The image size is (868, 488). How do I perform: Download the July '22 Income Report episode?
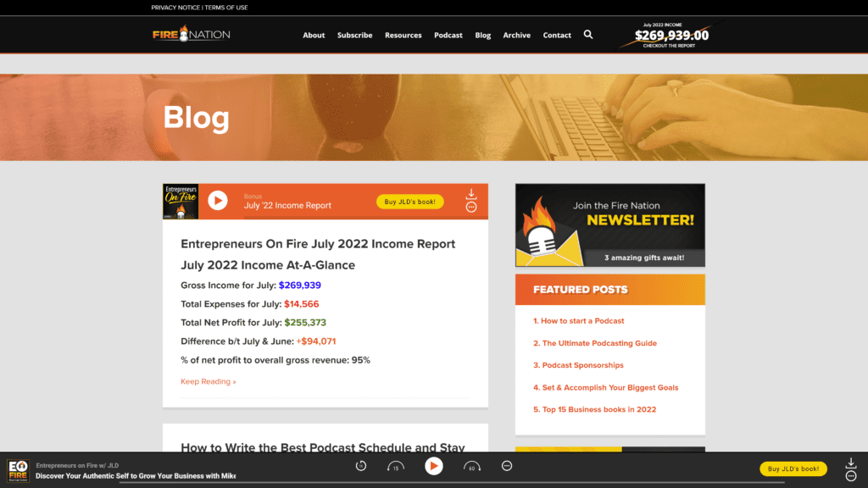coord(471,194)
